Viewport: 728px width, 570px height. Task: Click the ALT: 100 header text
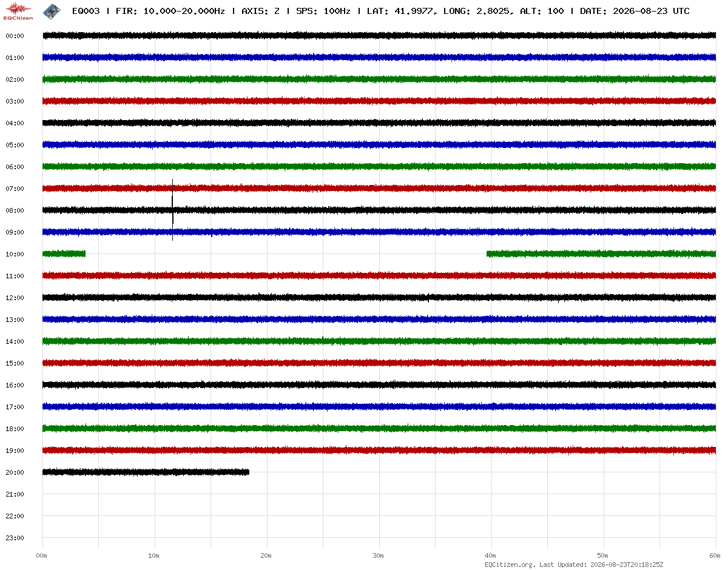[x=542, y=11]
